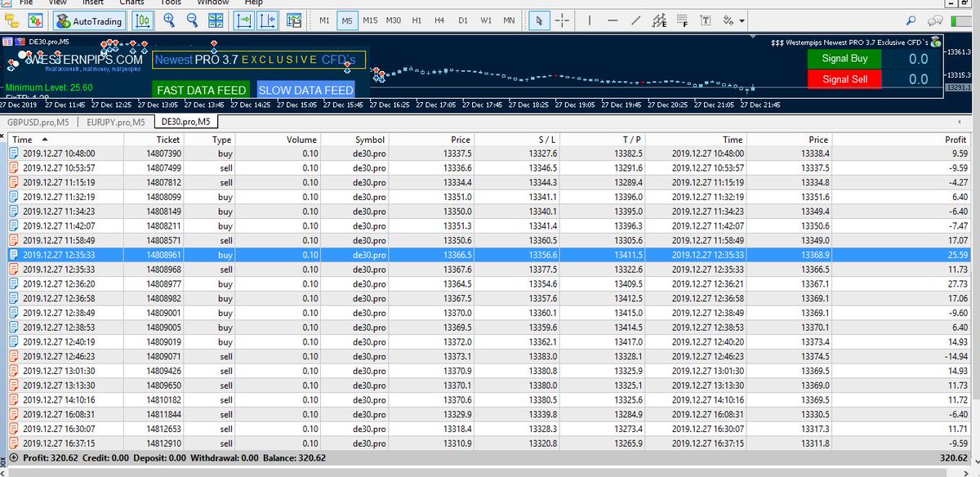
Task: Switch to candlestick chart mode
Action: tap(144, 20)
